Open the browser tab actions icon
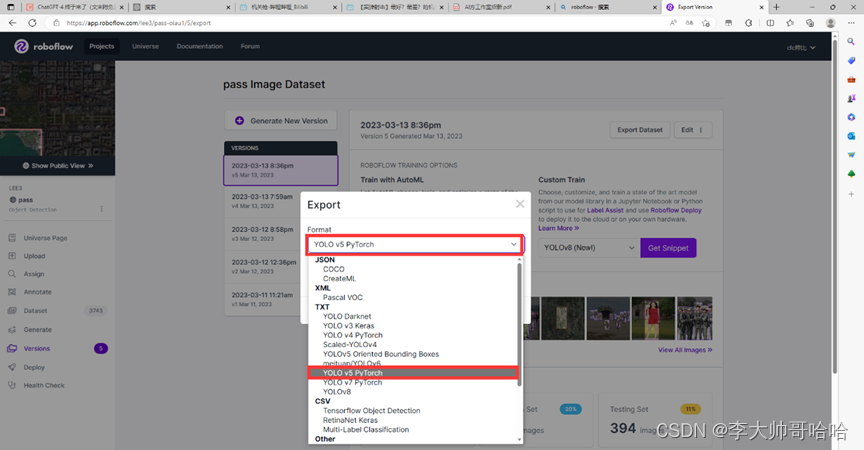The image size is (864, 450). 11,7
